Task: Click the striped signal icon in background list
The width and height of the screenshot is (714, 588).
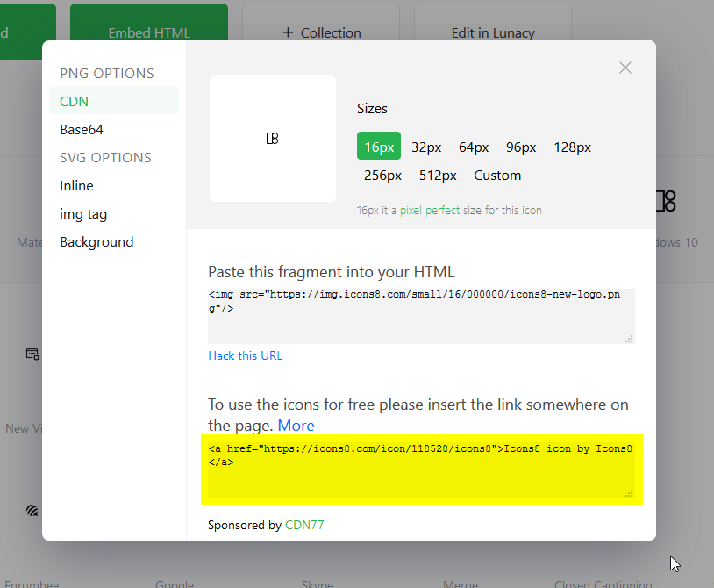Action: tap(32, 510)
